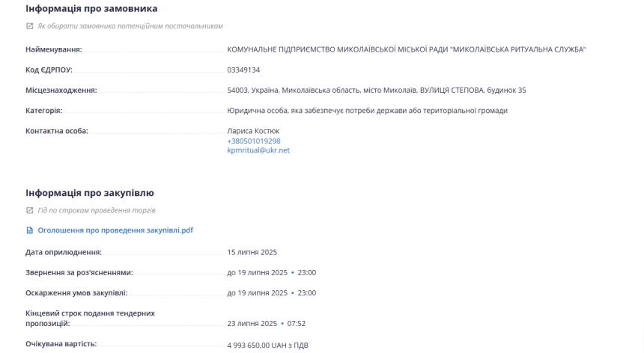Click the organization name 'МИКОЛАЇВСЬКА РИТУАЛЬНА СЛУЖБА'
Image resolution: width=644 pixels, height=353 pixels.
tap(517, 49)
